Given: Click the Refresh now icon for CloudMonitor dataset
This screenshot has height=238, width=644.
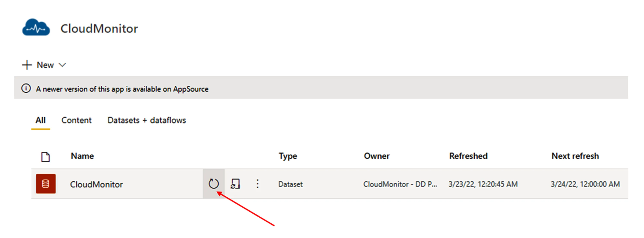Looking at the screenshot, I should 214,184.
